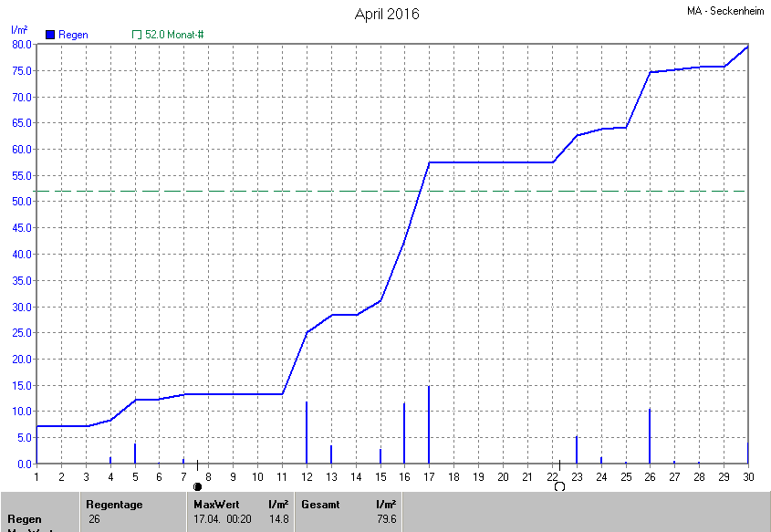Click the April 2016 chart title
This screenshot has height=532, width=771.
pos(387,15)
